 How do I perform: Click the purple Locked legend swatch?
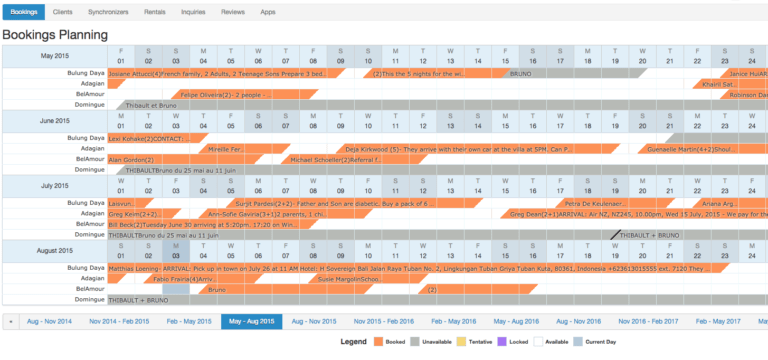(x=502, y=342)
